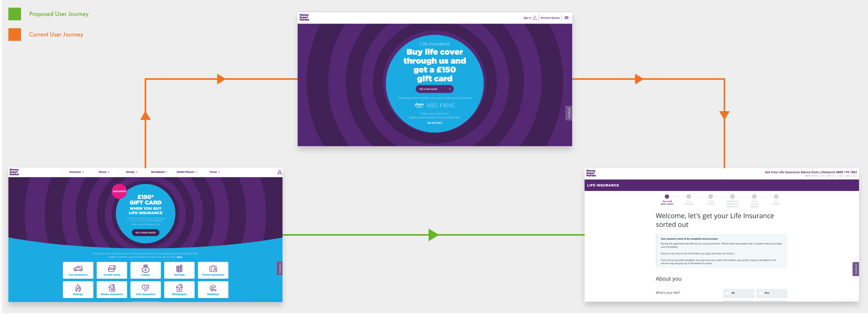Image resolution: width=868 pixels, height=314 pixels.
Task: Open the Savings coin-stack tile
Action: [179, 270]
